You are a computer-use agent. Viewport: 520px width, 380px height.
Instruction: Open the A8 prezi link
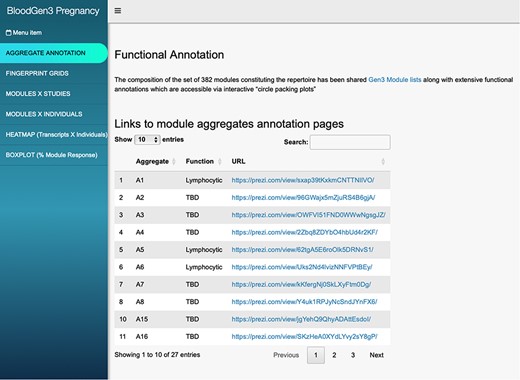pos(304,302)
